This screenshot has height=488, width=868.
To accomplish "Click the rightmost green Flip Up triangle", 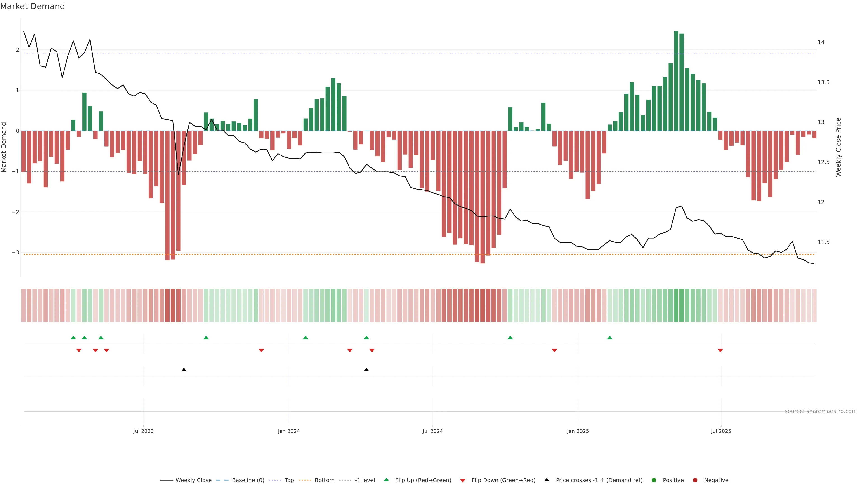I will click(610, 338).
